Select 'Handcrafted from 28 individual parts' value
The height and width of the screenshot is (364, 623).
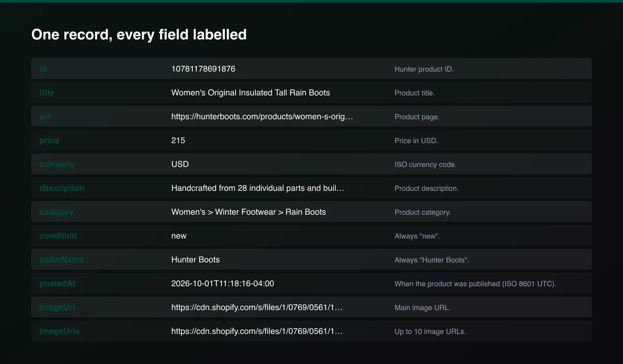pos(258,188)
